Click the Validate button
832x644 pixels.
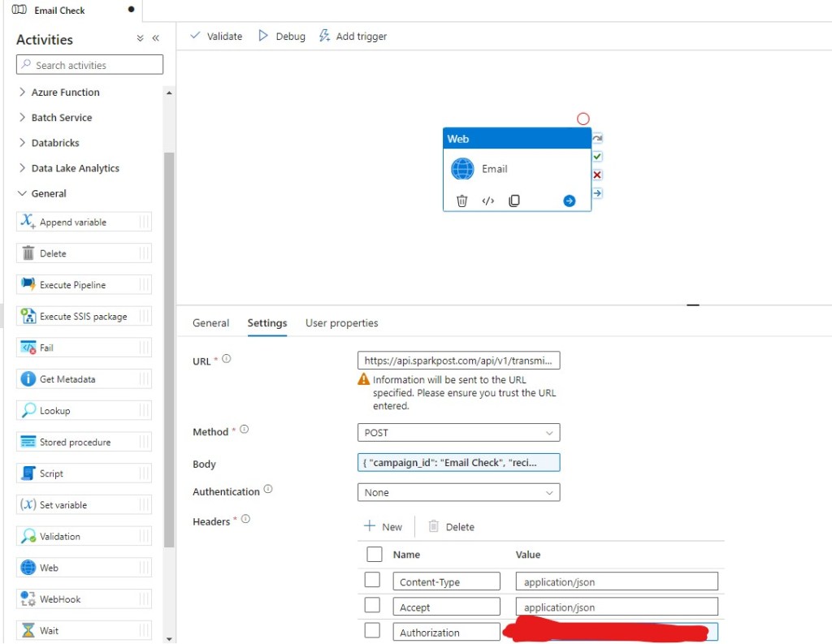click(x=216, y=37)
